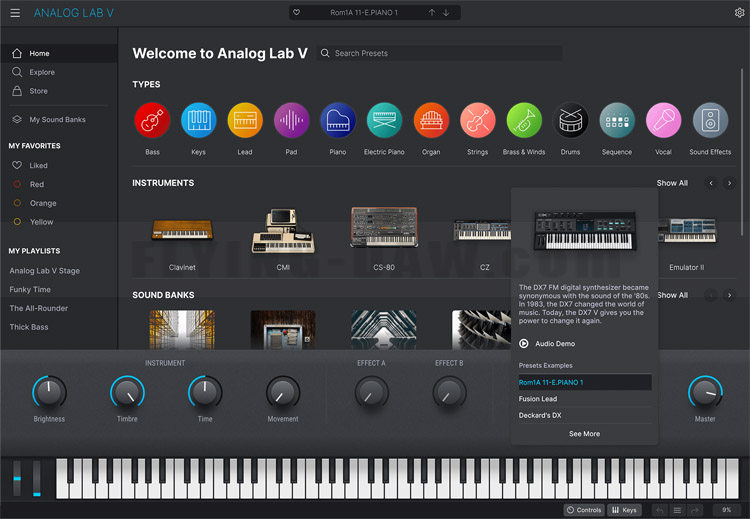
Task: Select the Vocal type icon
Action: (x=663, y=120)
